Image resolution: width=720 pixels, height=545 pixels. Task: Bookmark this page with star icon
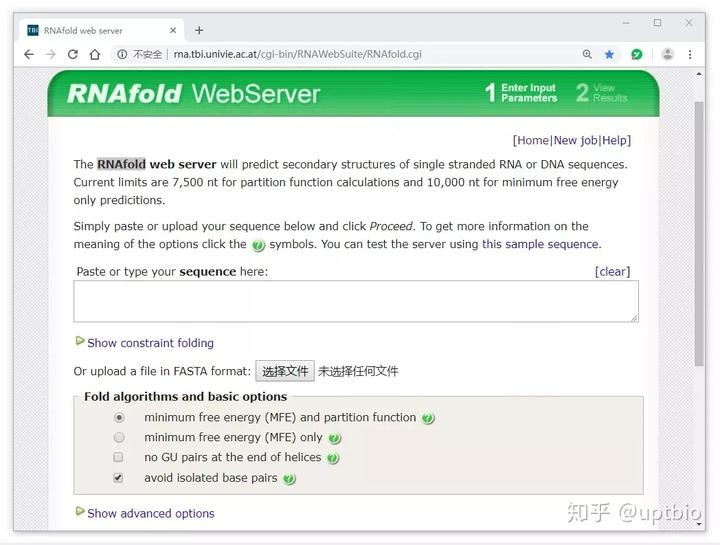pyautogui.click(x=609, y=54)
